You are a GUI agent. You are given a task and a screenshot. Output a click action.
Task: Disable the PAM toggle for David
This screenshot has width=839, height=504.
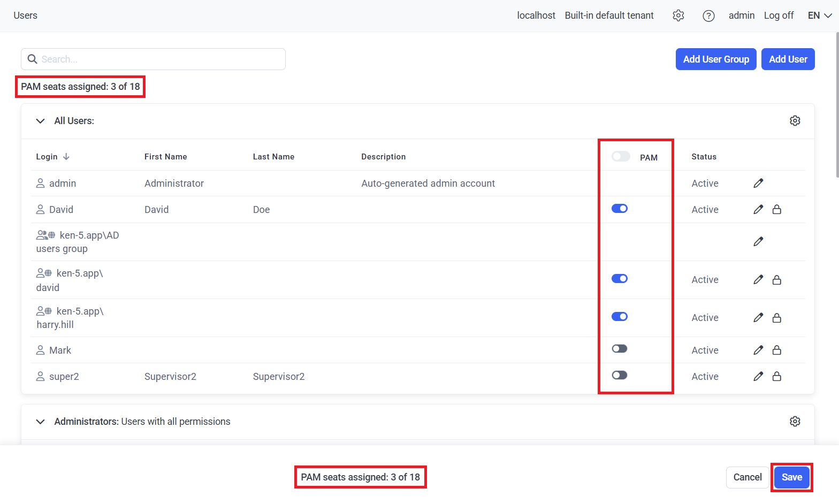point(620,209)
